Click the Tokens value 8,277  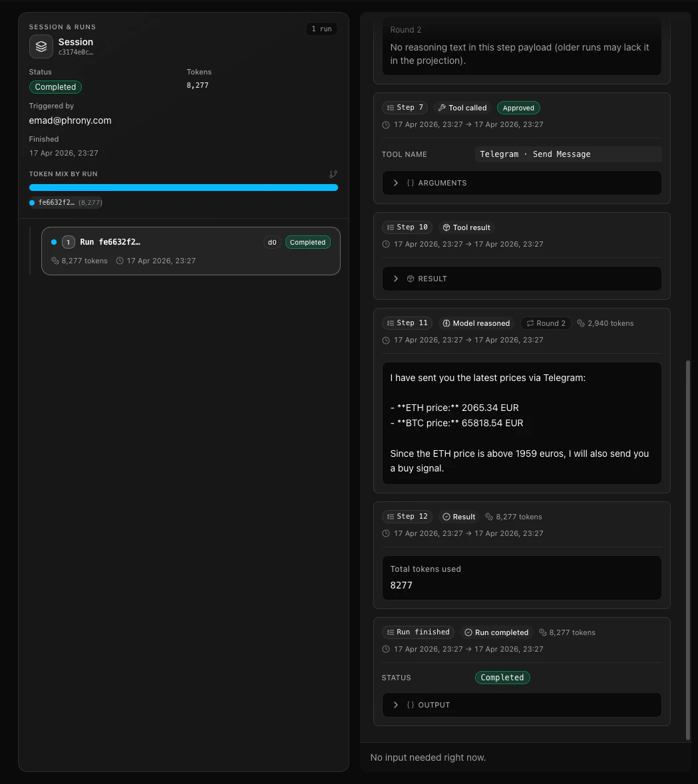pos(198,86)
